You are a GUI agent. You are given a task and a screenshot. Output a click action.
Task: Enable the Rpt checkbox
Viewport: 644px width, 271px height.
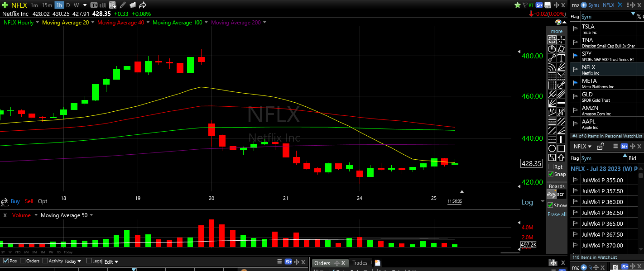pyautogui.click(x=551, y=167)
